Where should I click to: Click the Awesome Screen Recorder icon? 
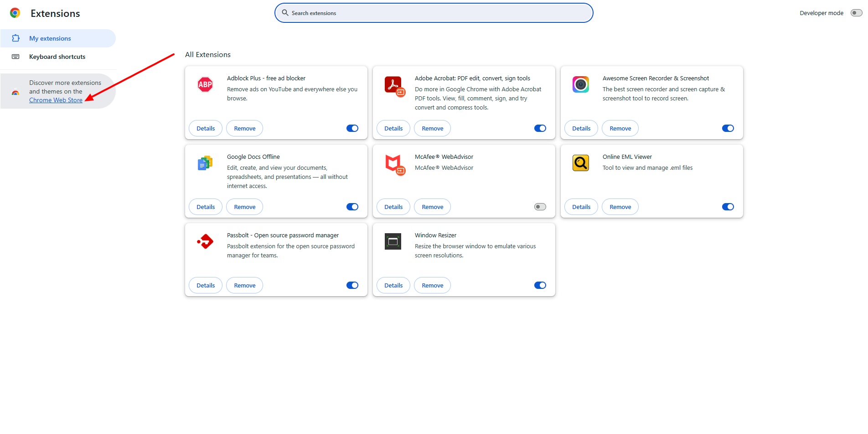coord(580,84)
